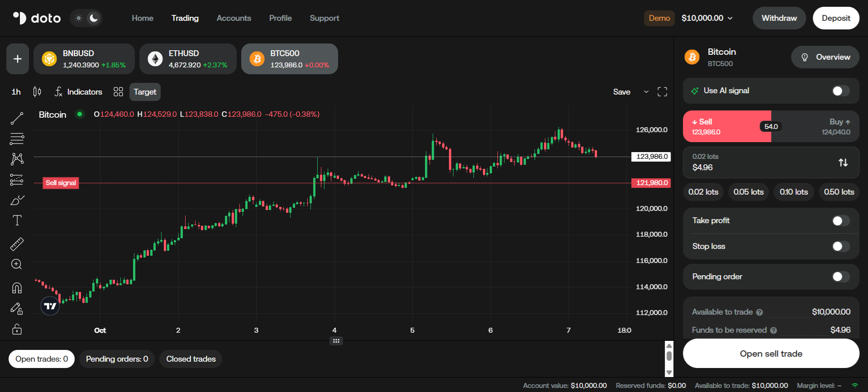Select the trend line drawing tool
The image size is (868, 392).
point(17,118)
